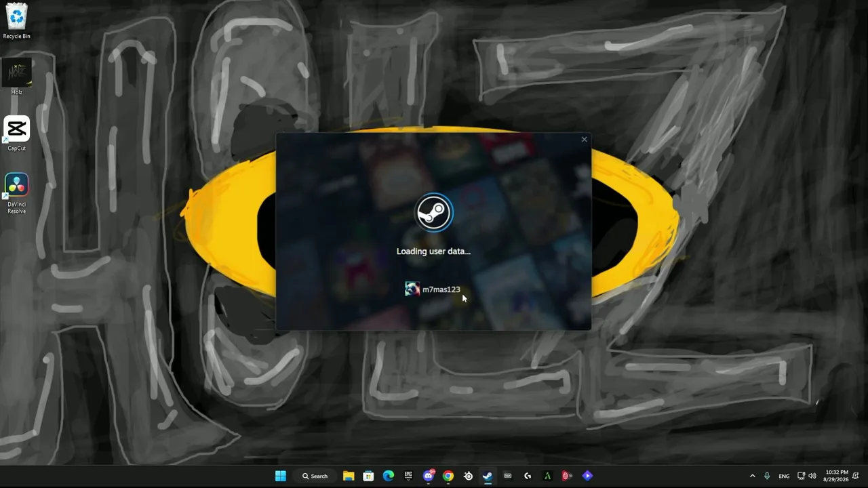Open the dark rectangle icon right of Steam
868x488 pixels.
tap(507, 476)
